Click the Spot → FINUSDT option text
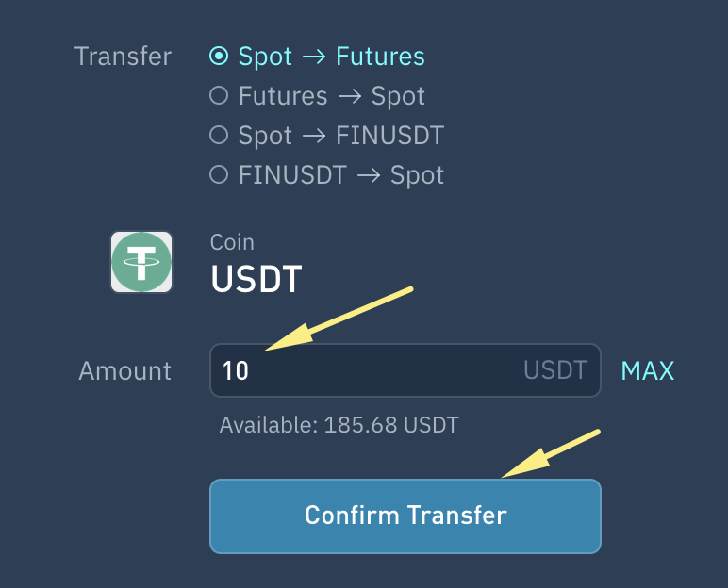This screenshot has height=588, width=728. pos(341,136)
